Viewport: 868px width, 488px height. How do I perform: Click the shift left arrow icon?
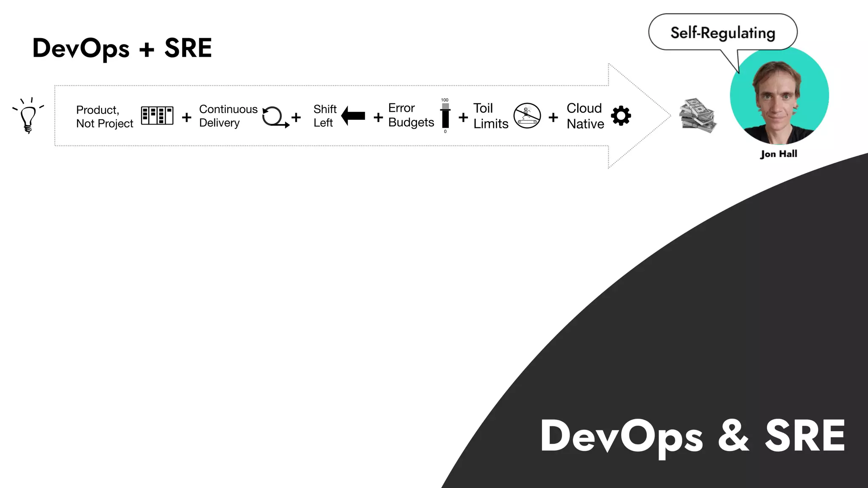[353, 116]
